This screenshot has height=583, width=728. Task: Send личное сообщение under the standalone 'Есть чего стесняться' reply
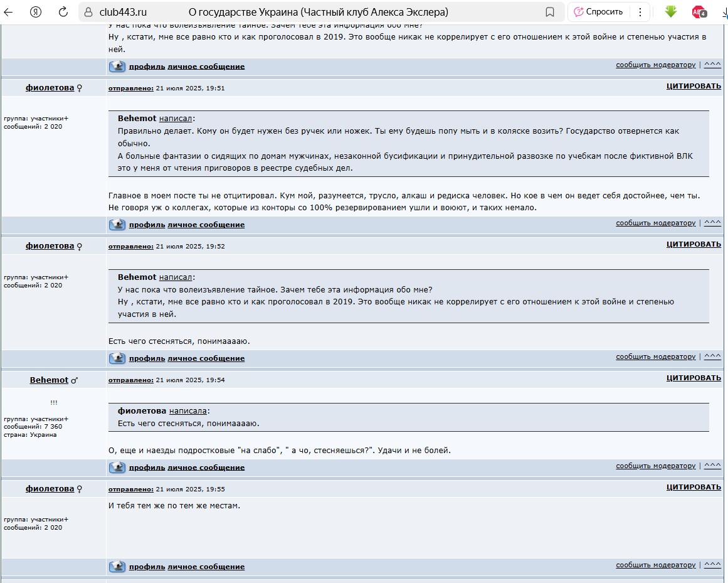point(206,358)
